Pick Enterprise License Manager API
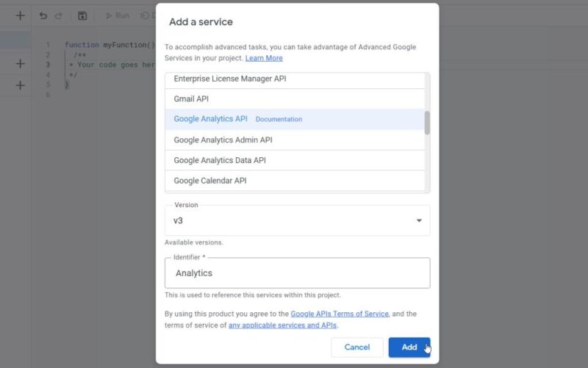Image resolution: width=588 pixels, height=368 pixels. coord(229,79)
